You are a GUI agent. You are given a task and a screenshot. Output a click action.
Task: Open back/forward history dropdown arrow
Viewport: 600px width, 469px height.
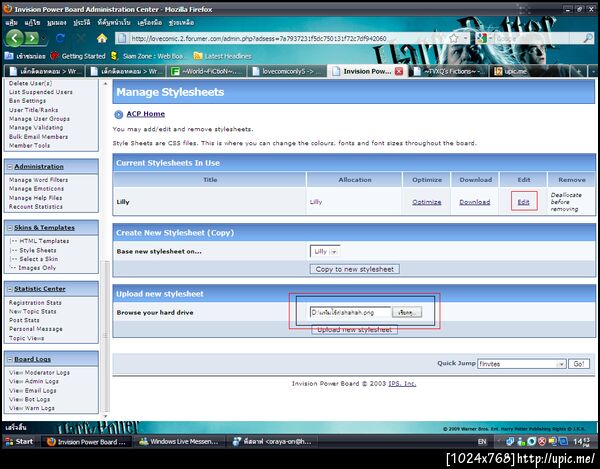point(44,38)
